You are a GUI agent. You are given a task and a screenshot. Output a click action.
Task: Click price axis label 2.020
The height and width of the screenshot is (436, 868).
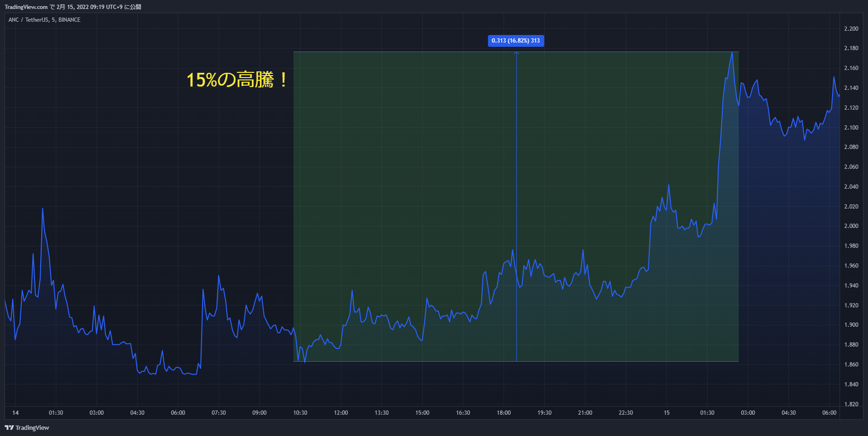point(851,207)
